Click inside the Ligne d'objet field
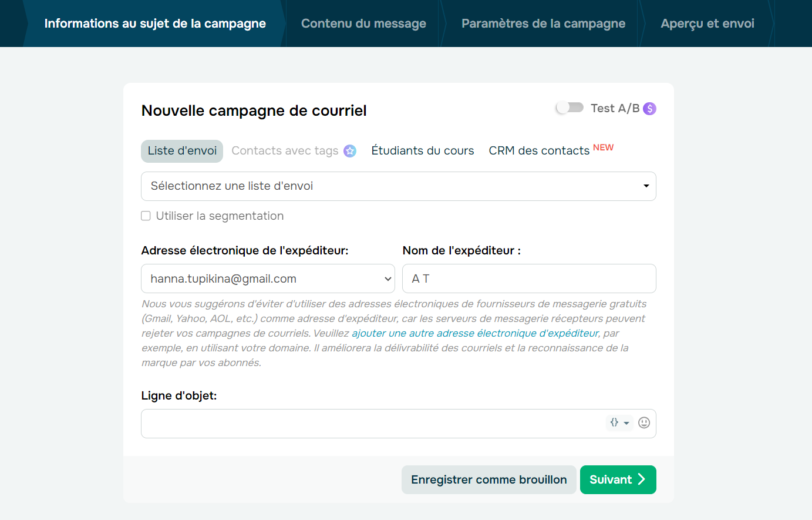 [x=352, y=423]
